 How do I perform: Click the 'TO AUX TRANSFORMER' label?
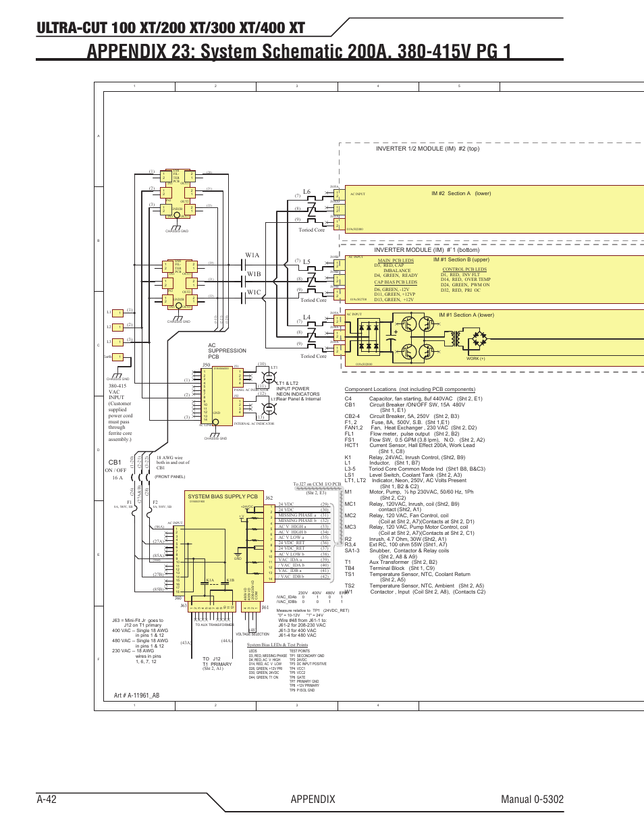[215, 625]
